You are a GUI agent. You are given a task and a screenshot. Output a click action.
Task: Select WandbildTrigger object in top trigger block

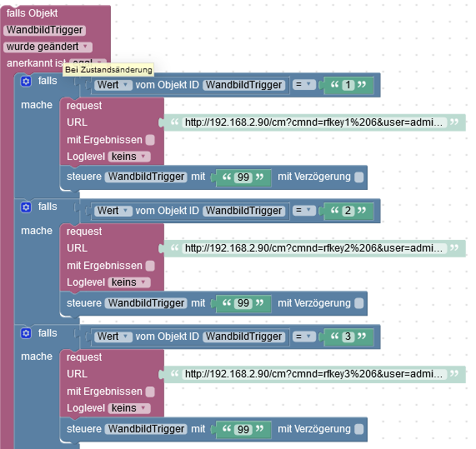(x=45, y=30)
